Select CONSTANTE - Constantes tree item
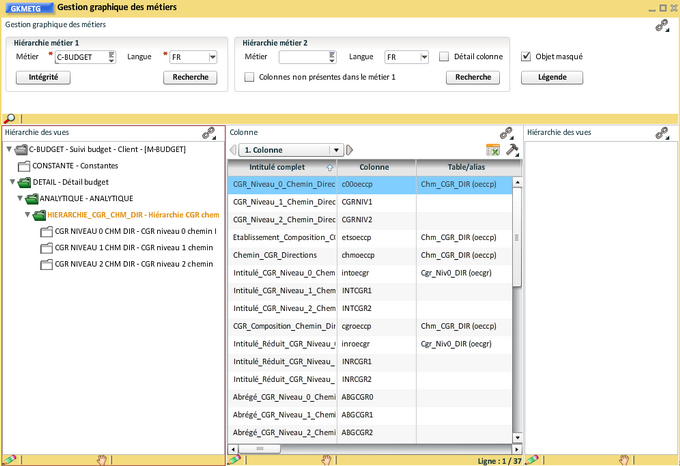Screen dimensions: 680x466 coord(75,166)
